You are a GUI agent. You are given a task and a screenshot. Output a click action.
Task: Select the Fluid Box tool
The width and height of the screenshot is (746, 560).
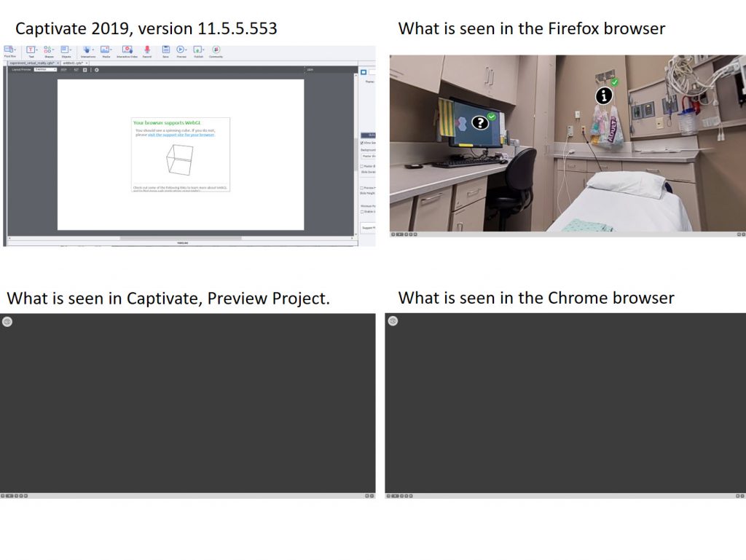pyautogui.click(x=9, y=50)
